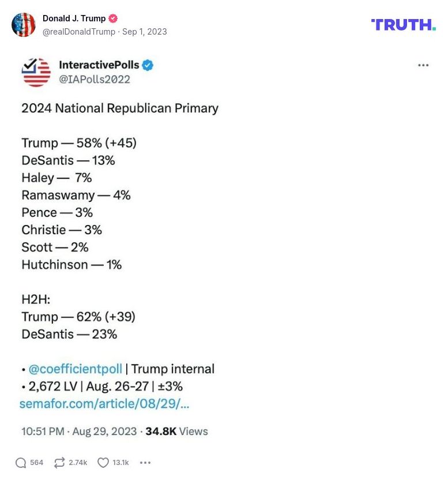Viewport: 448px width, 480px height.
Task: Click the blue verified badge next to InteractivePolls
Action: pos(147,65)
